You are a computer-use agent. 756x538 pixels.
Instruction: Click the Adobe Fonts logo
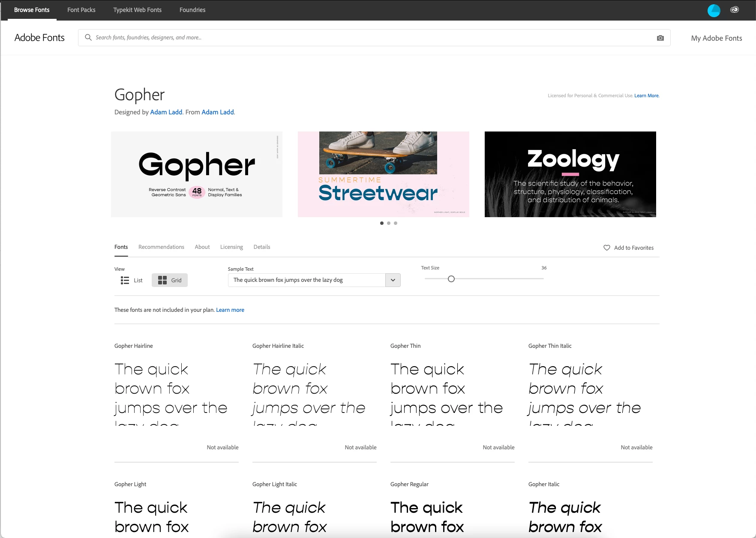39,38
